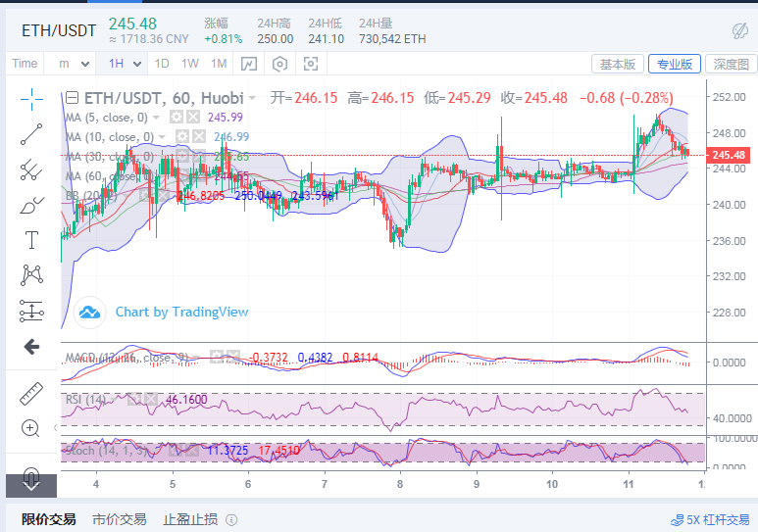Expand the bottom toolbar arrow on the sidebar
Screen dimensions: 758x532
[x=31, y=480]
